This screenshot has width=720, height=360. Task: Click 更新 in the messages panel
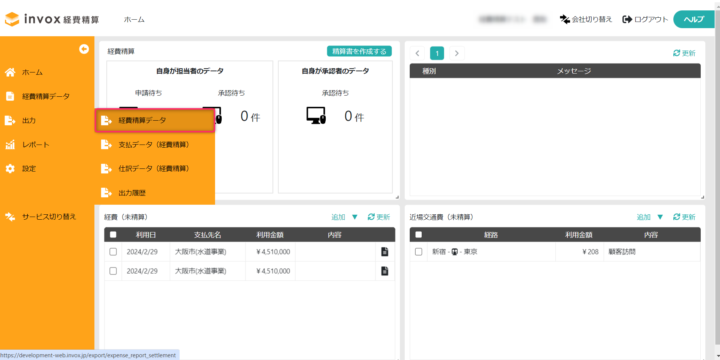point(684,53)
